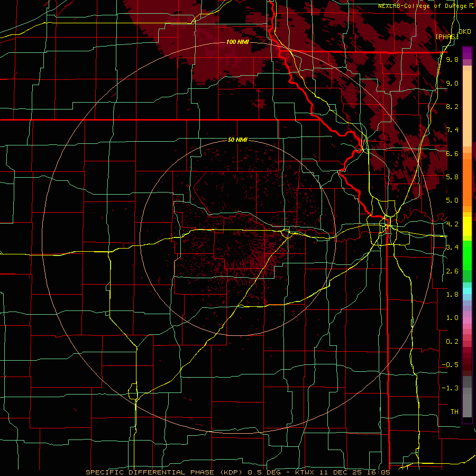Click the 3.4 scale value
Viewport: 476px width, 476px height.
click(452, 248)
